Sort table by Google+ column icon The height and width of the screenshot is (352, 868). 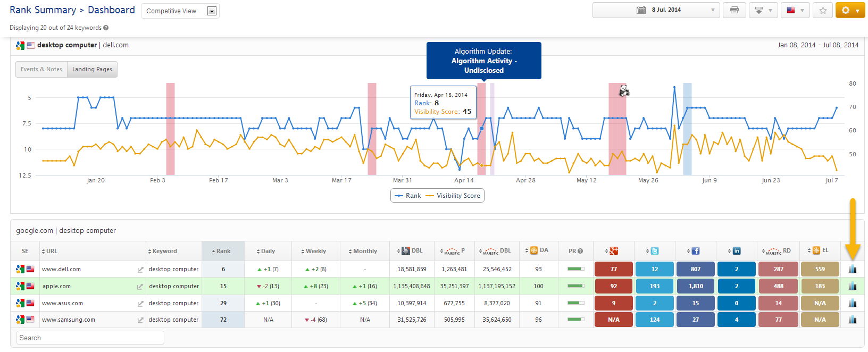click(613, 251)
